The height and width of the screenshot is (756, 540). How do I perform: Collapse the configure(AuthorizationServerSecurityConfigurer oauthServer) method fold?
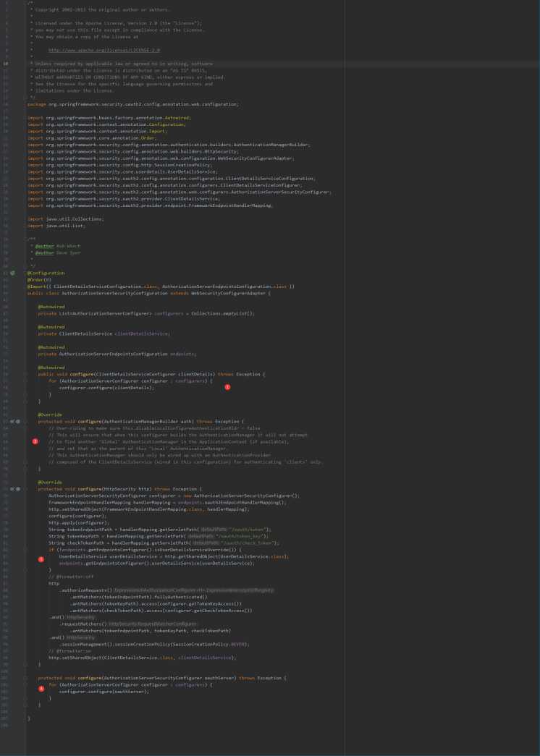(25, 678)
